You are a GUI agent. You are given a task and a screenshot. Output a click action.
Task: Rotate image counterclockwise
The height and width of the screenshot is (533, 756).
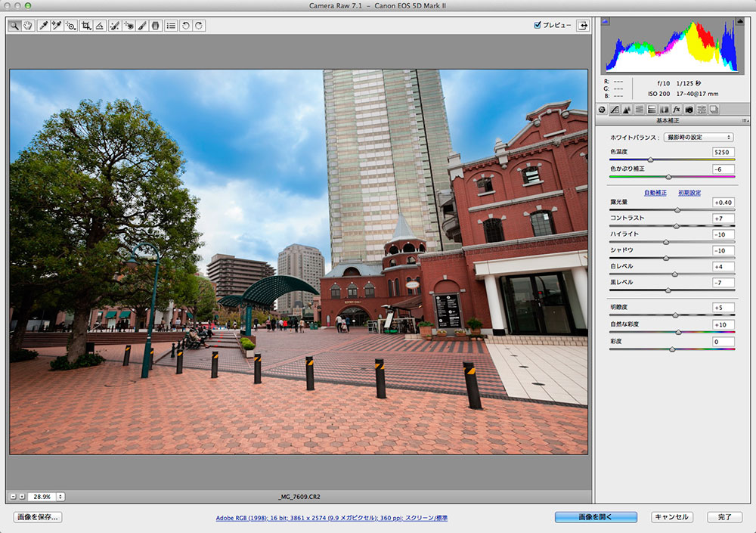186,26
